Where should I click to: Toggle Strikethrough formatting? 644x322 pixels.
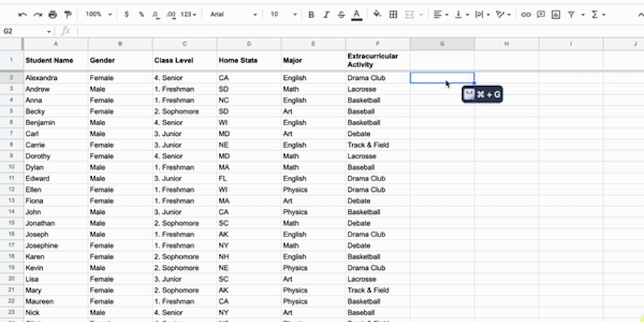(341, 14)
